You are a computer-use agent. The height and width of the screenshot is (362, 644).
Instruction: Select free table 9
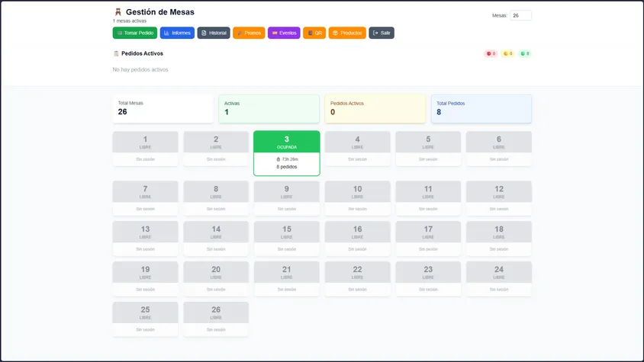click(x=287, y=198)
